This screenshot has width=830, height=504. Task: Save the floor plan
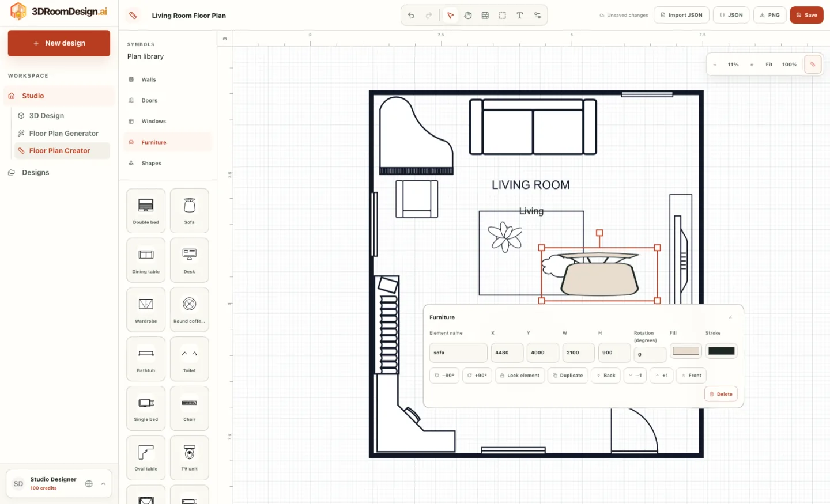pos(806,15)
